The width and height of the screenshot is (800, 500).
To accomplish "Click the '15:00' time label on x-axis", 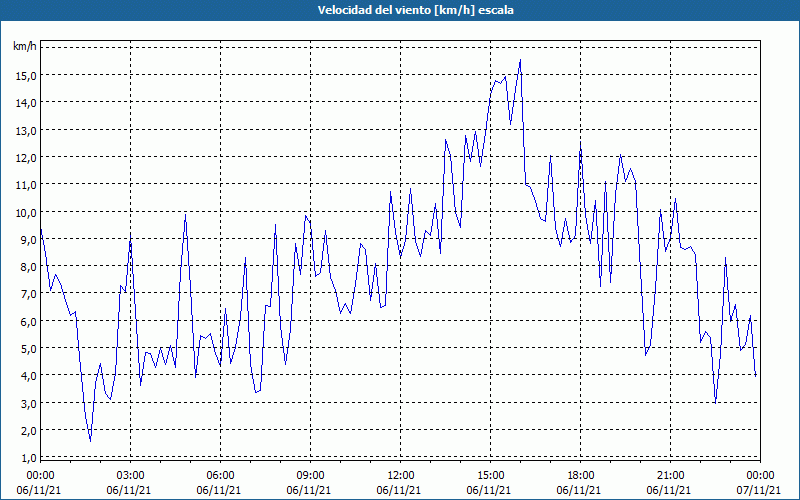I will tap(490, 476).
